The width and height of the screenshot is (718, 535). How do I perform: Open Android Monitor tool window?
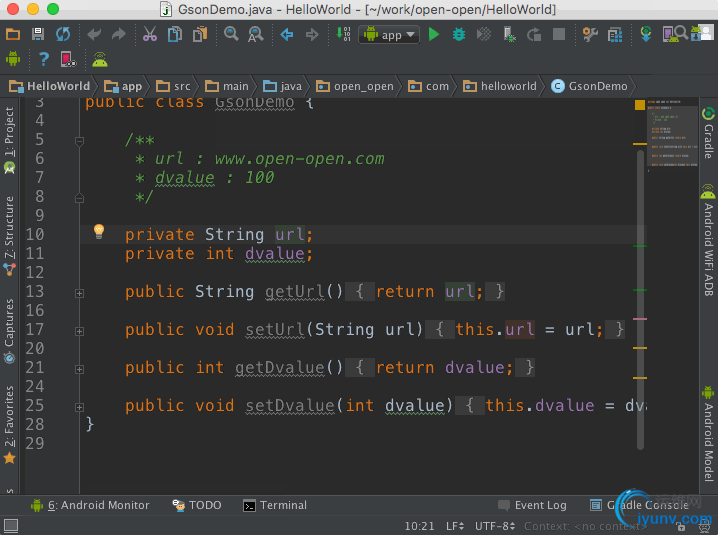point(90,505)
